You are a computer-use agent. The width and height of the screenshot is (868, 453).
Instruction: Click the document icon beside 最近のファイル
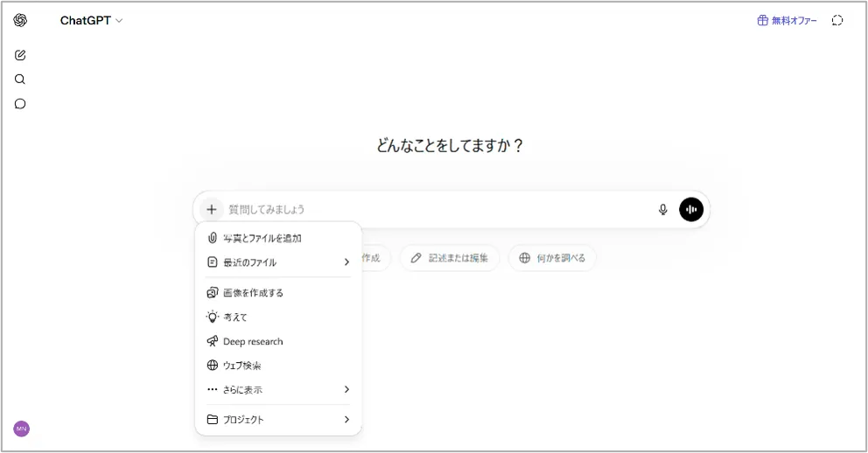click(212, 262)
